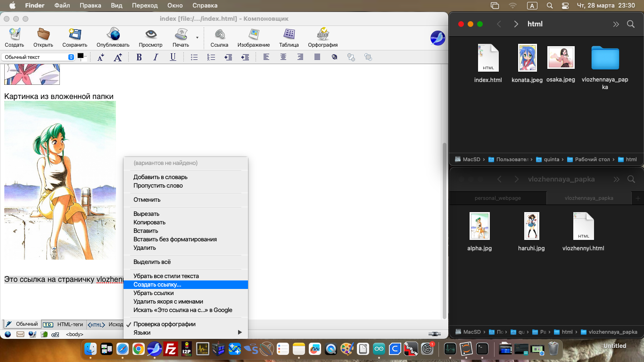Toggle italic formatting button
The height and width of the screenshot is (362, 644).
coord(156,57)
